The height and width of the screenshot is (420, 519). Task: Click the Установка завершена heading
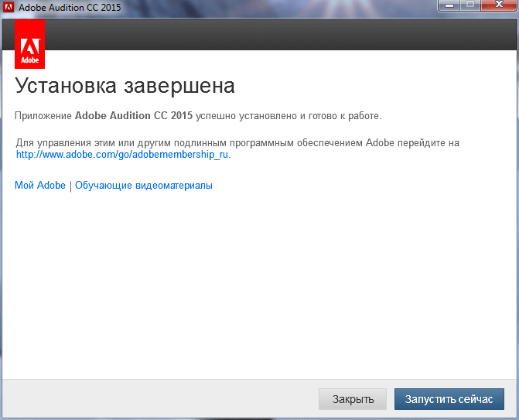125,86
